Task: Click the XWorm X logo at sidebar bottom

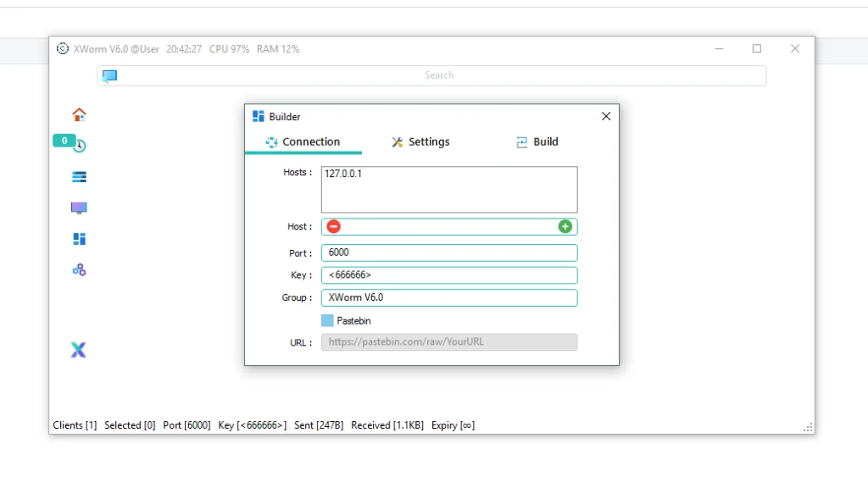Action: point(78,350)
